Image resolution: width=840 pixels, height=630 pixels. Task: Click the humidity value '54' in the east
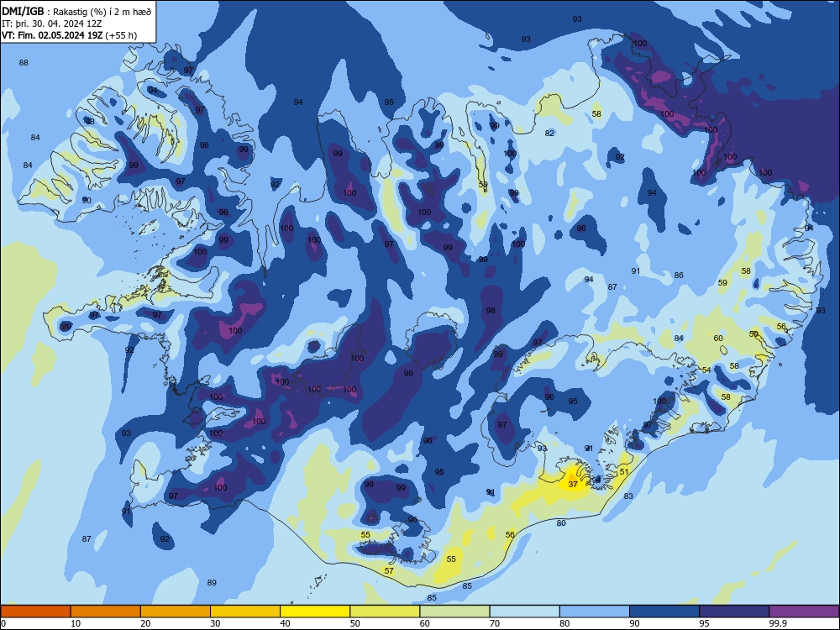[x=706, y=370]
